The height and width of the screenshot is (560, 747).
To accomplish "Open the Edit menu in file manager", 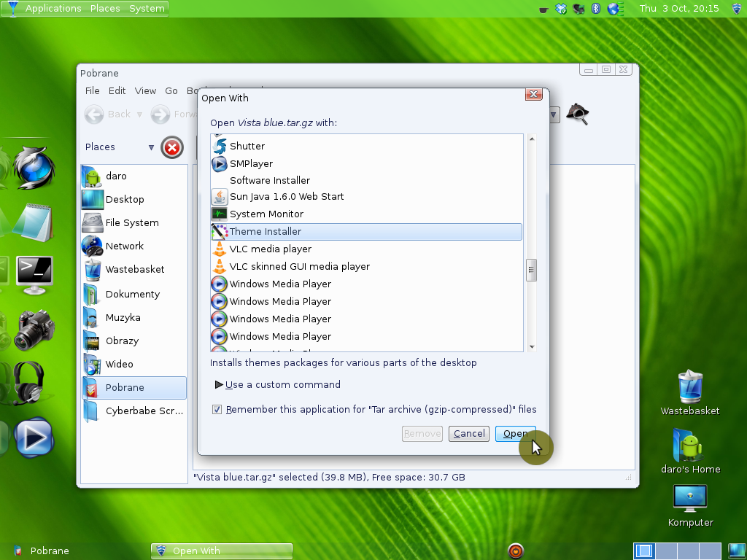I will click(117, 91).
